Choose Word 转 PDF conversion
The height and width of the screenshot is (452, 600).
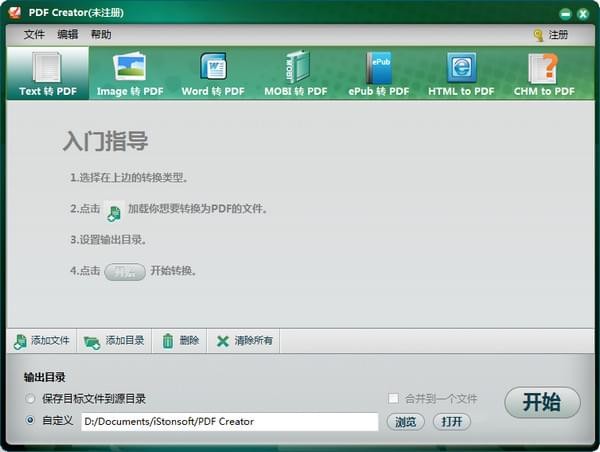[x=213, y=73]
